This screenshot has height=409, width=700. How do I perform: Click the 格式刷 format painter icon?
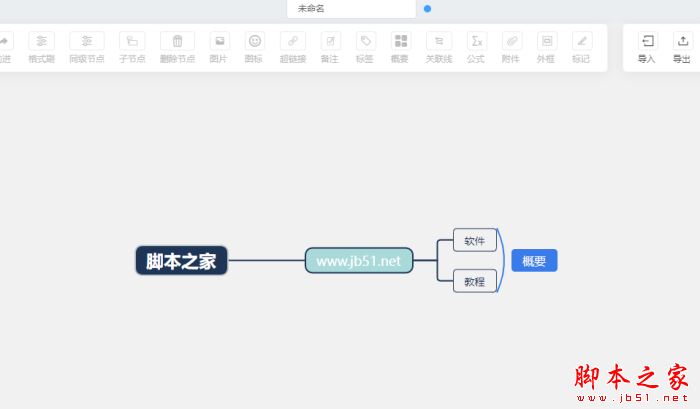pyautogui.click(x=42, y=41)
